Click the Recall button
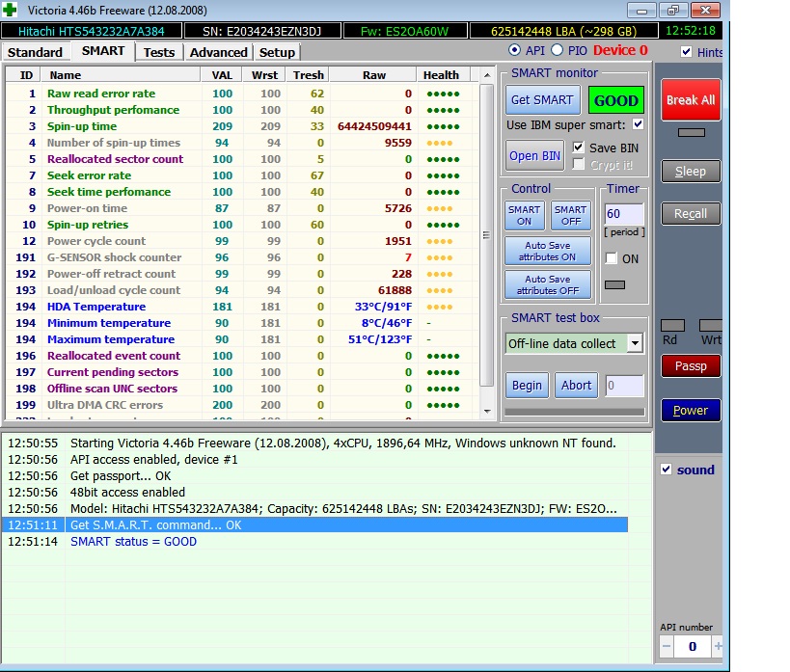The height and width of the screenshot is (672, 790). point(691,213)
